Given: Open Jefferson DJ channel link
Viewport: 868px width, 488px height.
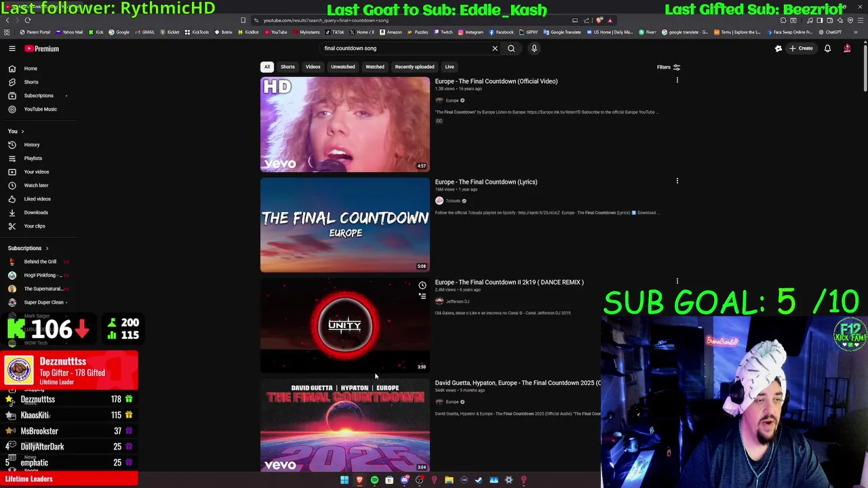Looking at the screenshot, I should pos(457,302).
